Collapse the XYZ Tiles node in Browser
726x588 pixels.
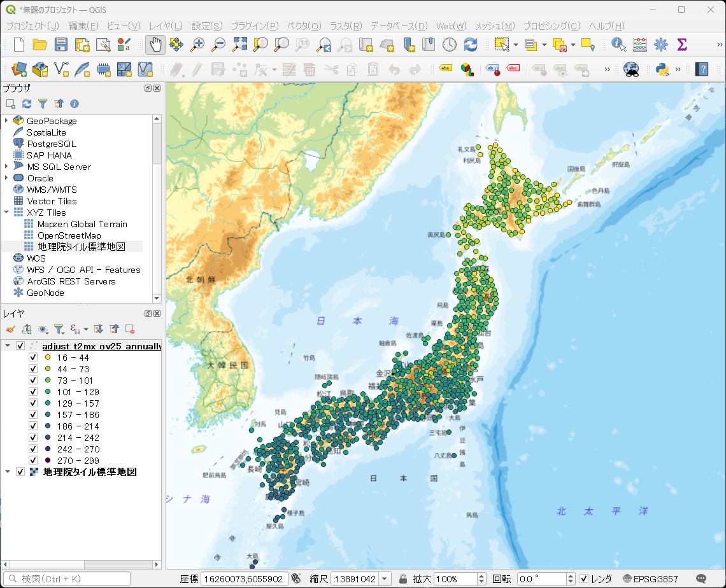click(x=5, y=212)
